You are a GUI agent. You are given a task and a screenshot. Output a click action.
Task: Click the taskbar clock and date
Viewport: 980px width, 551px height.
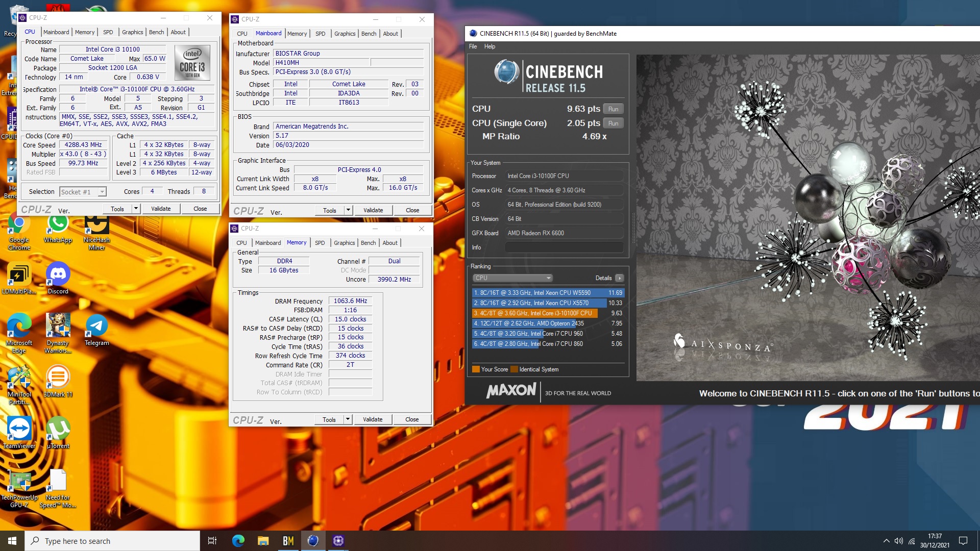[935, 541]
